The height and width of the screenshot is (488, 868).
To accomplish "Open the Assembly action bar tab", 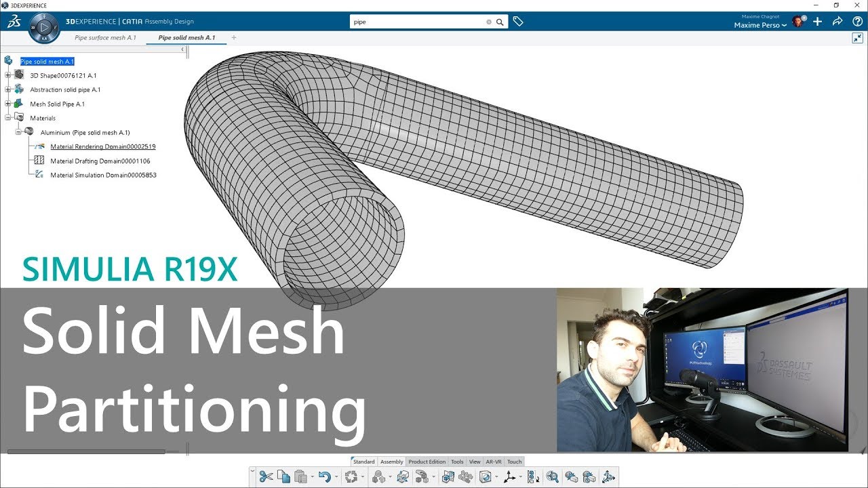I will pyautogui.click(x=392, y=462).
